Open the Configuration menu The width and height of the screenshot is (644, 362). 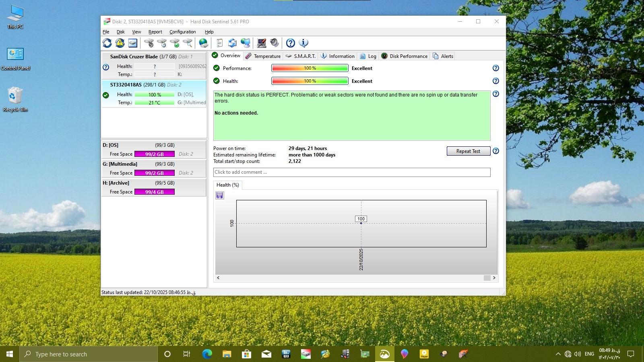click(182, 32)
